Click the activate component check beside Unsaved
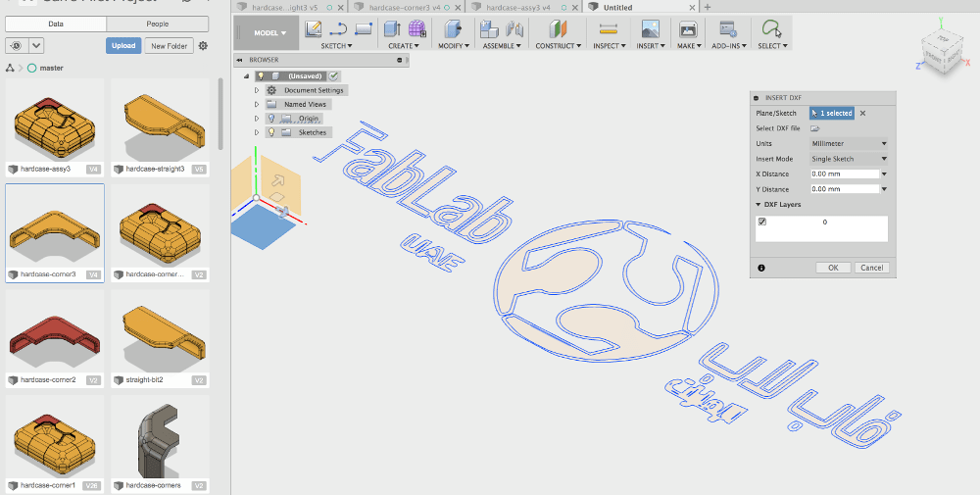The height and width of the screenshot is (495, 980). tap(334, 75)
